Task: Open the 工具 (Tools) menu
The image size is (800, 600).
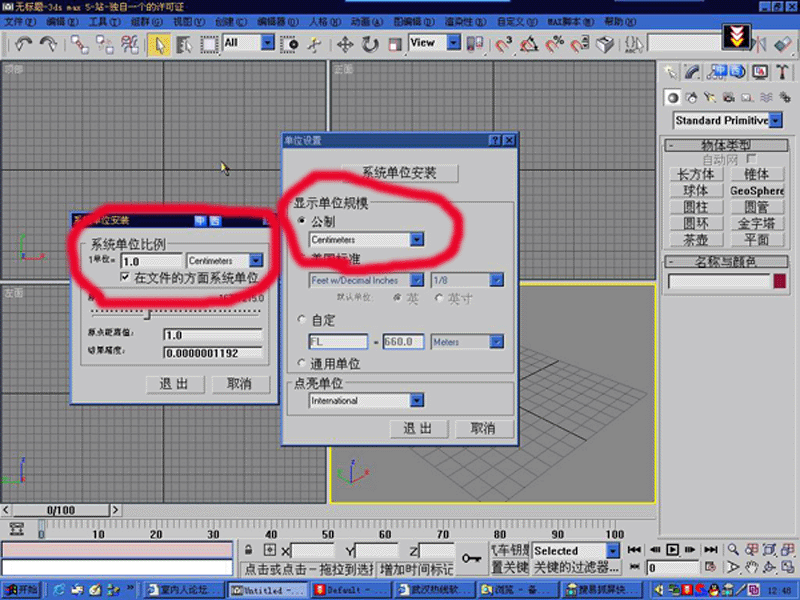Action: point(105,22)
